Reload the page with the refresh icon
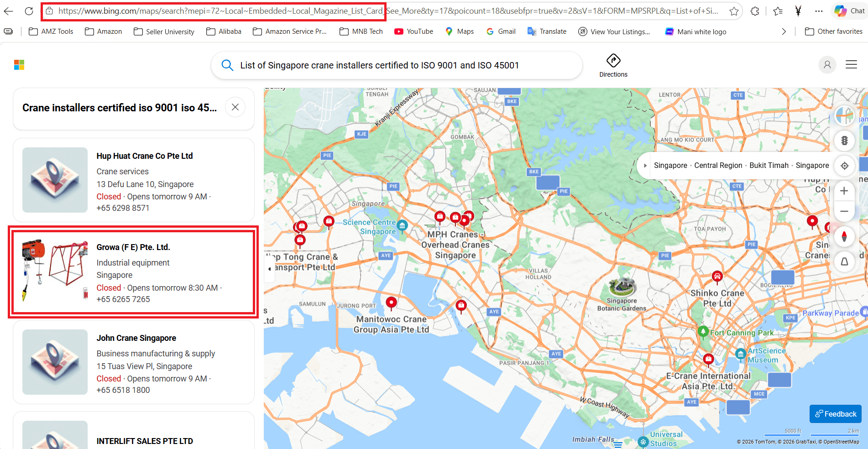868x449 pixels. pyautogui.click(x=29, y=11)
